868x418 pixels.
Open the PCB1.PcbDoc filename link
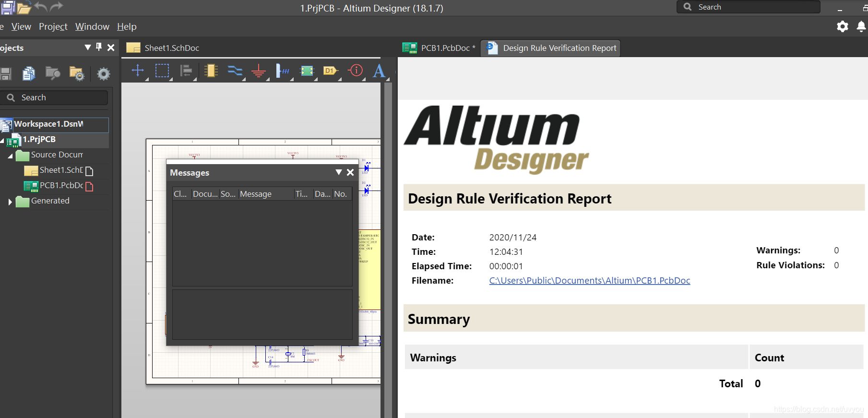point(589,281)
